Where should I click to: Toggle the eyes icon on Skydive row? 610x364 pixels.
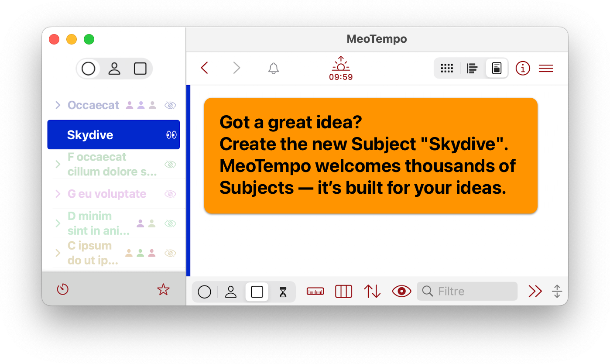coord(171,135)
